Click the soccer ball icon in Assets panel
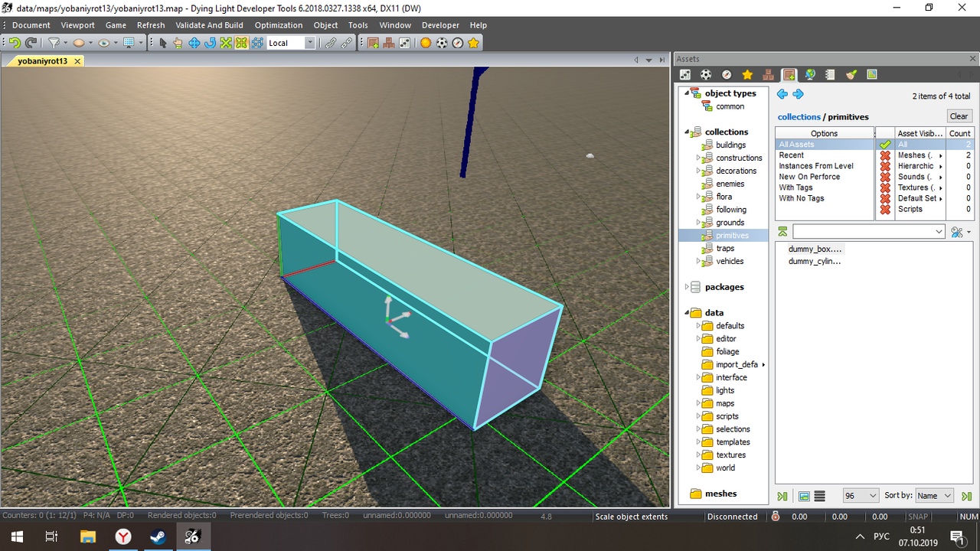 [x=706, y=74]
